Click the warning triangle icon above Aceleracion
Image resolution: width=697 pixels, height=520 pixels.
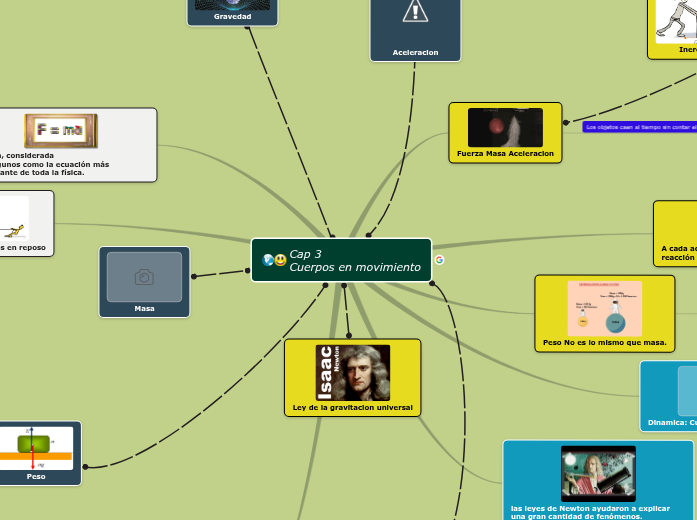tap(415, 11)
